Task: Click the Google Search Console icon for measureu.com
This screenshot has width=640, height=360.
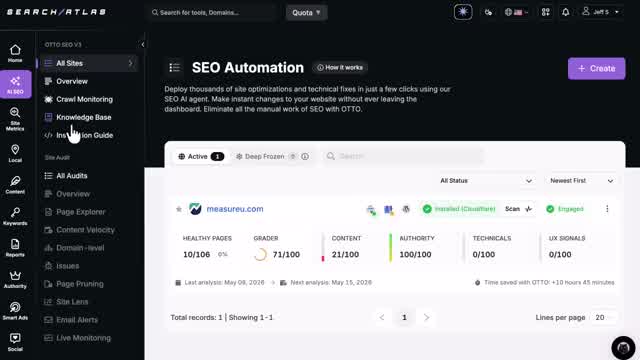Action: click(x=371, y=210)
